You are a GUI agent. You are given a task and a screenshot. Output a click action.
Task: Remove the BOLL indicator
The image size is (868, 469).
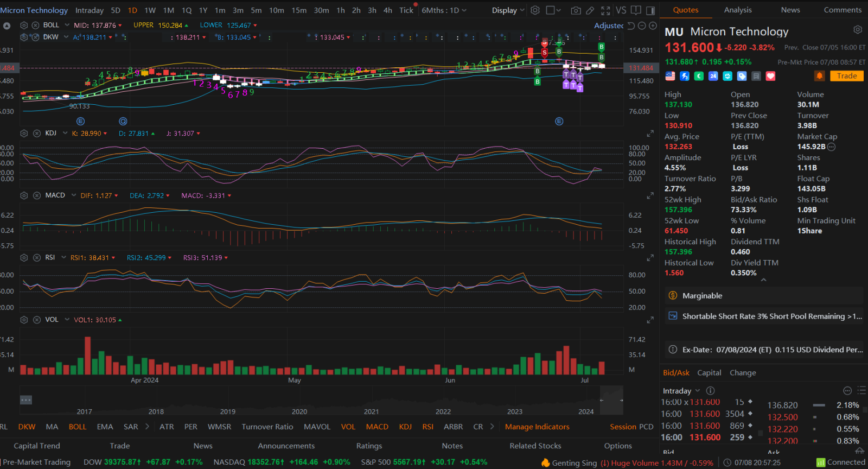point(35,26)
